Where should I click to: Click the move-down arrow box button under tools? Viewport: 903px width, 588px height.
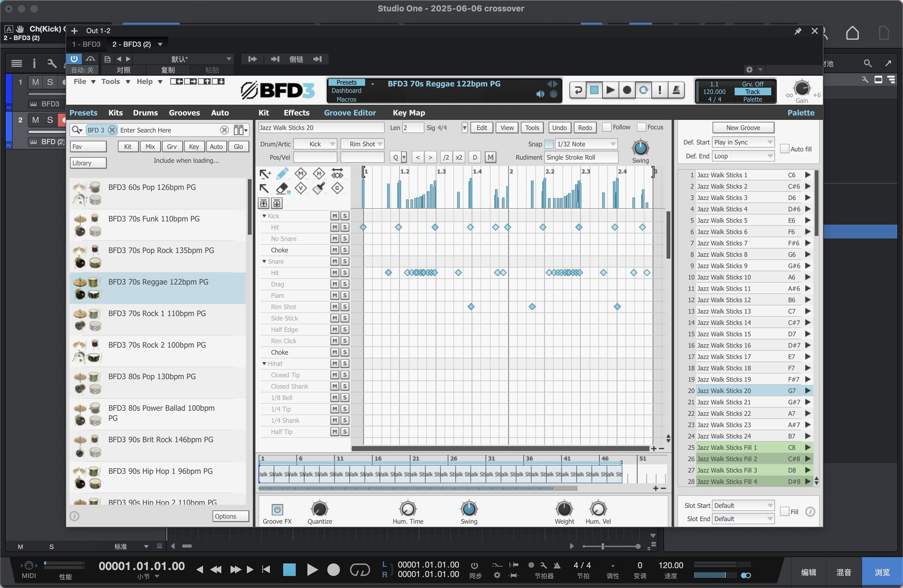[x=277, y=203]
